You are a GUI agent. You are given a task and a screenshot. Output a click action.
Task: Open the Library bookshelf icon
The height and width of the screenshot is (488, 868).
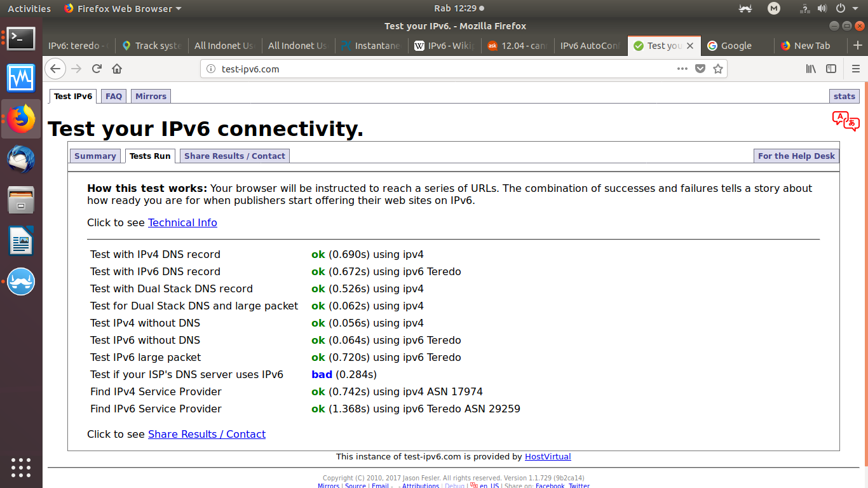pos(811,69)
